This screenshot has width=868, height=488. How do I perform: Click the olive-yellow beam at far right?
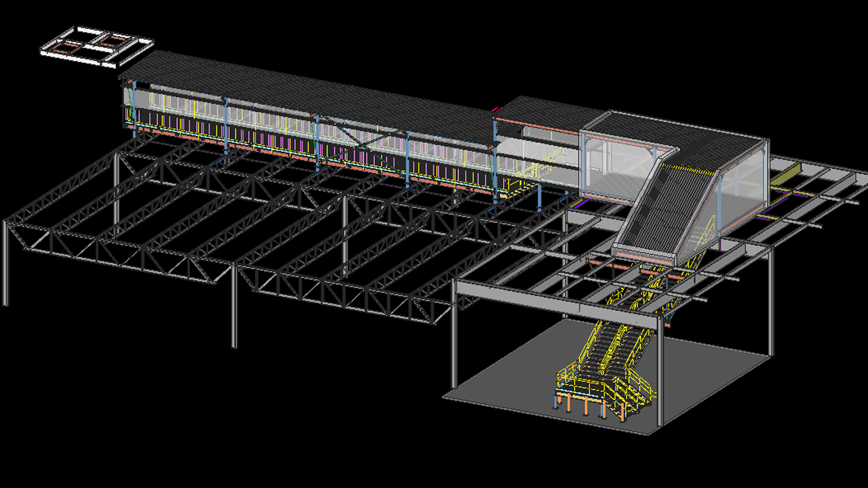(x=787, y=175)
